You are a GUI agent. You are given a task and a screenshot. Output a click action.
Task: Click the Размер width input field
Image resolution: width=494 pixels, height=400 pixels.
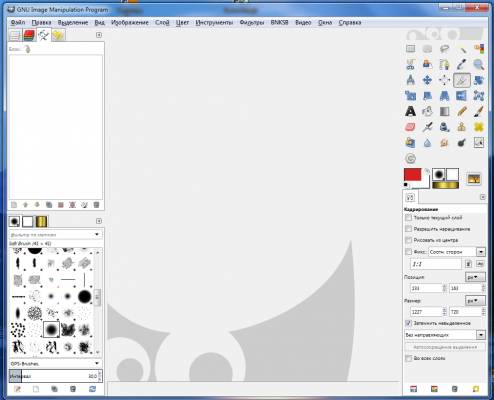[426, 312]
